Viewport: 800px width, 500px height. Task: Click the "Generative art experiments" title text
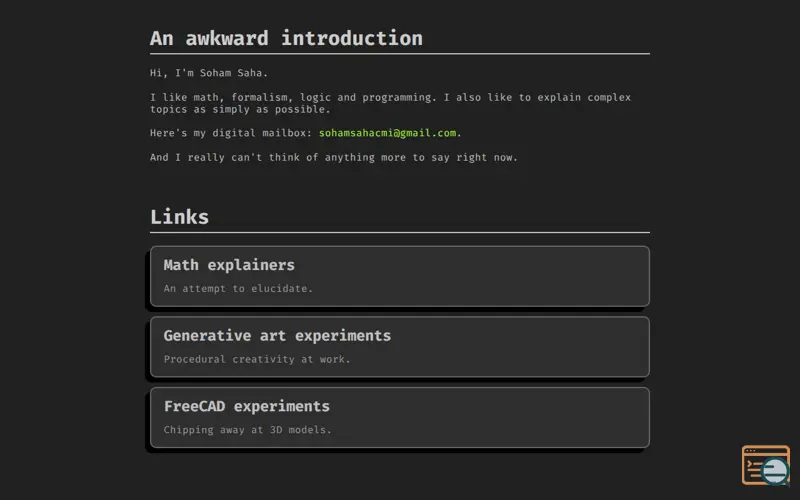277,336
